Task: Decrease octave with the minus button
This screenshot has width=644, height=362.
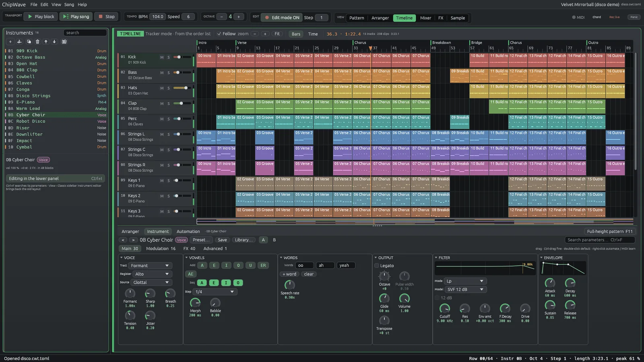Action: (x=222, y=16)
